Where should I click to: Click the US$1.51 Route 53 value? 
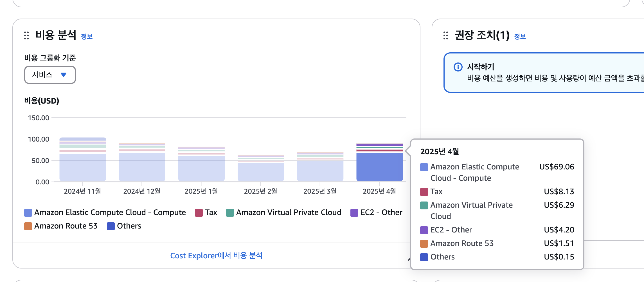pos(559,243)
